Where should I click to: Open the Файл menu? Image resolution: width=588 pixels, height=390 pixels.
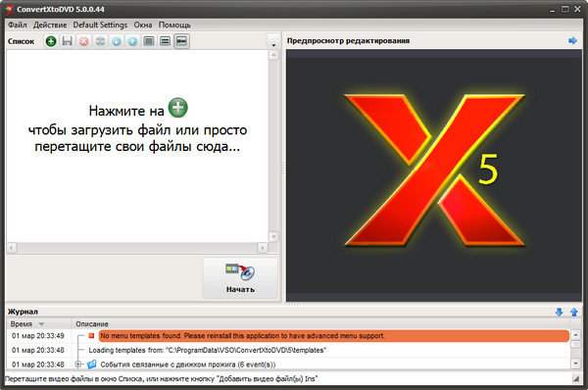pyautogui.click(x=18, y=24)
